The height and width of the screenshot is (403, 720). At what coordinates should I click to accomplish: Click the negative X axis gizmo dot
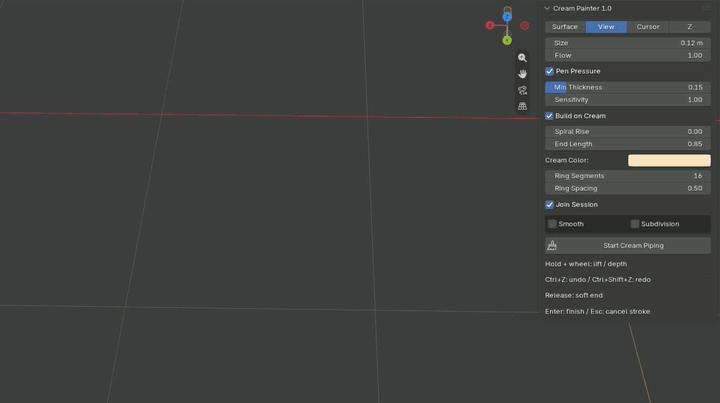pos(524,26)
